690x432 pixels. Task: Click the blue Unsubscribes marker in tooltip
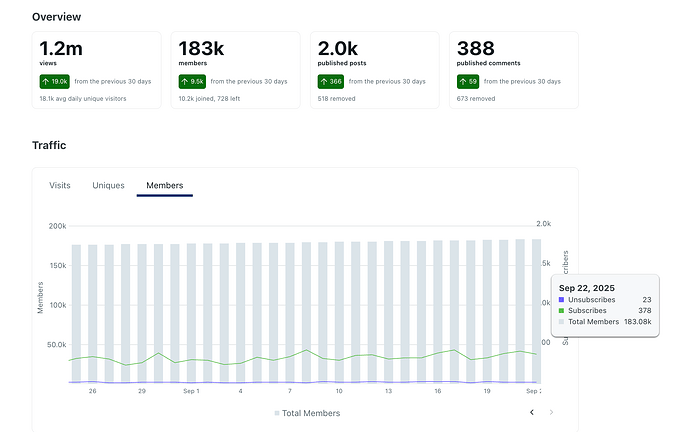tap(562, 300)
